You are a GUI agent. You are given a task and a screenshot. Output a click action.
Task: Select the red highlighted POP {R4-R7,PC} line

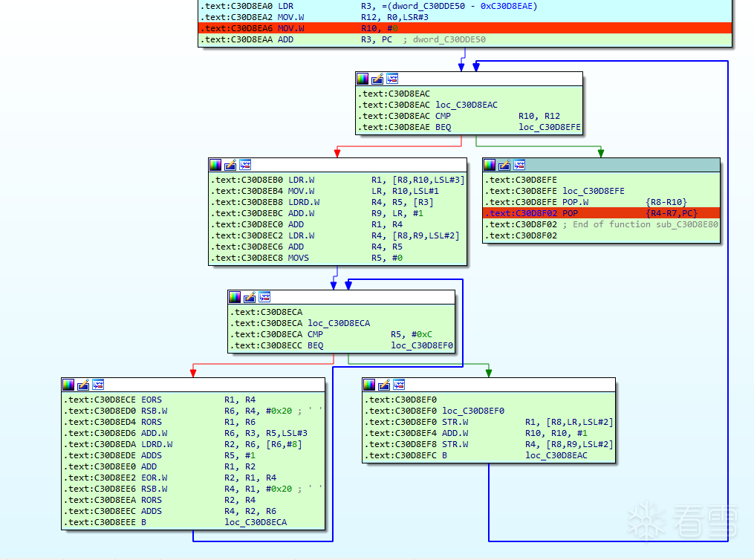coord(601,213)
